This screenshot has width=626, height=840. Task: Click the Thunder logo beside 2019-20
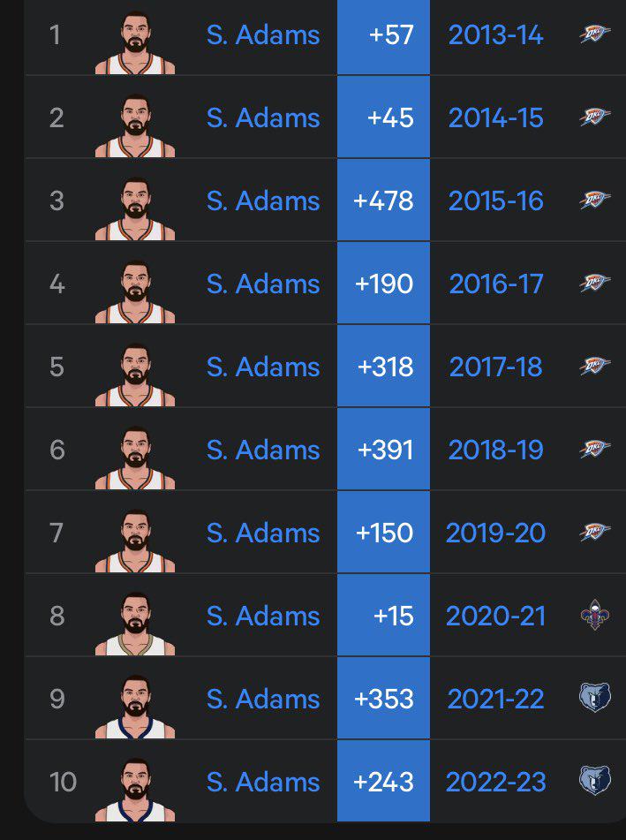(594, 533)
